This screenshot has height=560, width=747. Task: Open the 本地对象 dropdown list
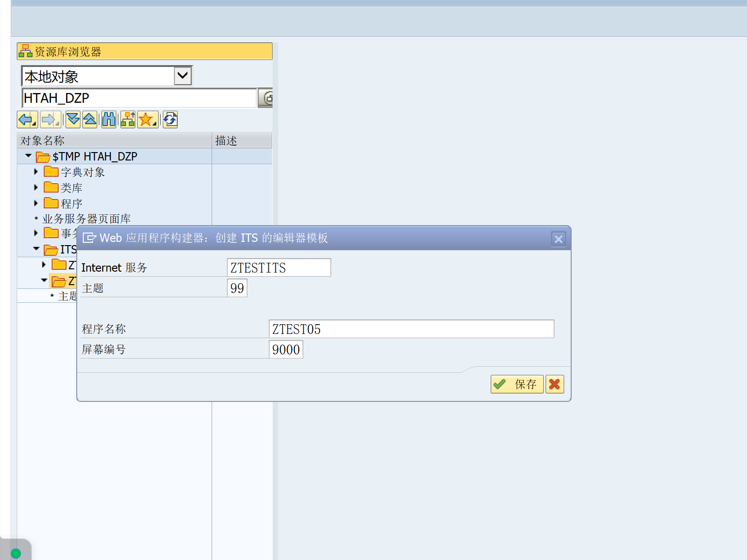(182, 75)
